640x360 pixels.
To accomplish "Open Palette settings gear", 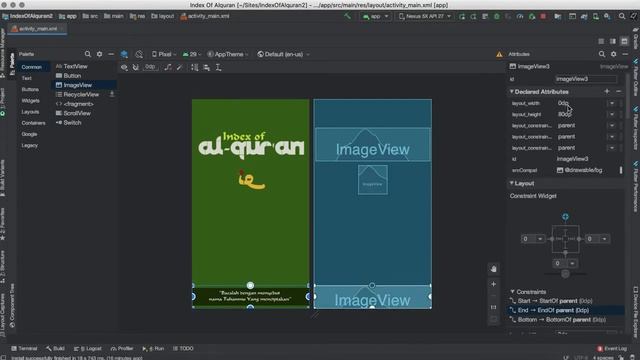I will point(100,54).
